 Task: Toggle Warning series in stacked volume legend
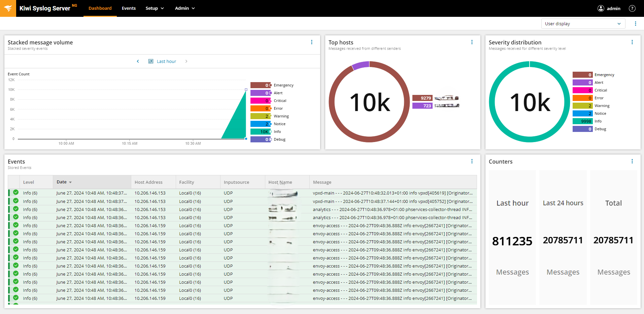coord(270,116)
